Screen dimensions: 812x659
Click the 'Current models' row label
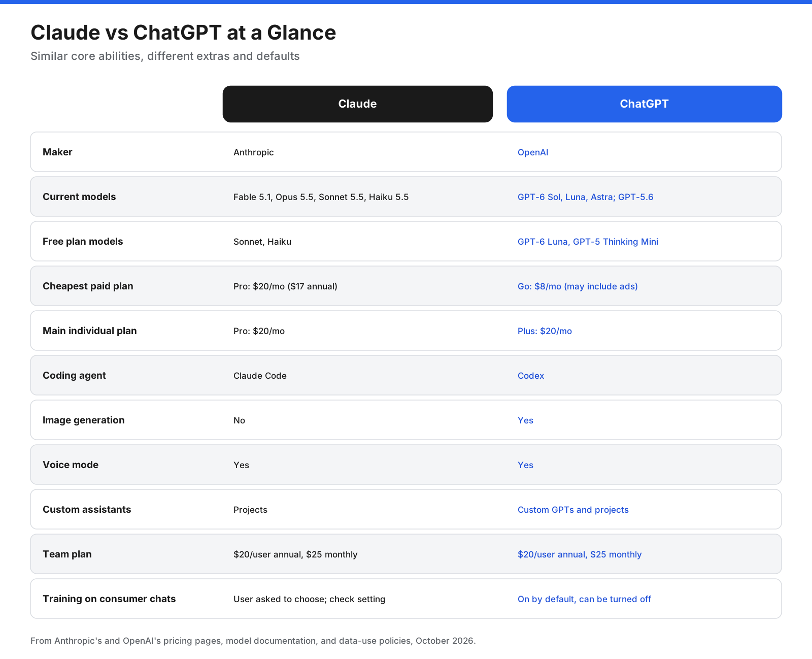coord(79,197)
